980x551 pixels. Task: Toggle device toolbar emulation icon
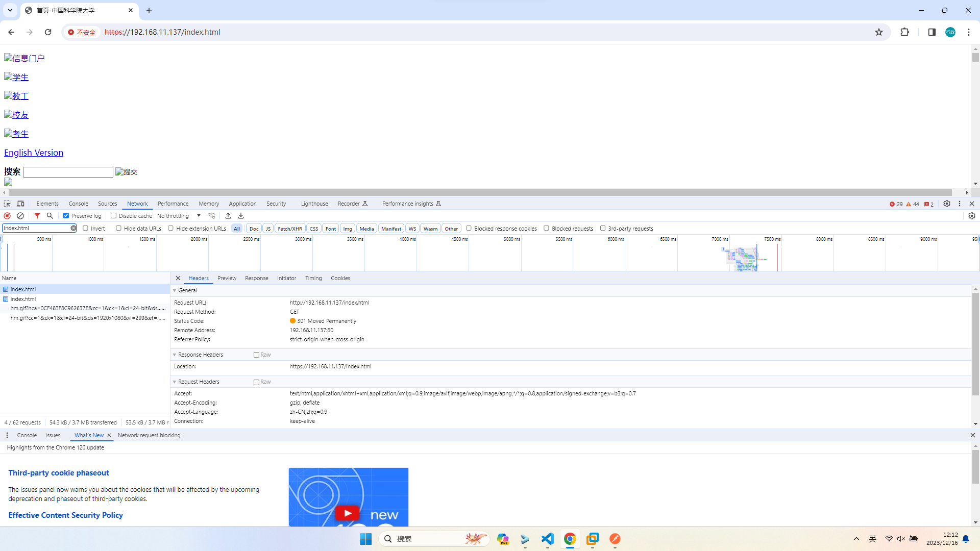point(21,204)
